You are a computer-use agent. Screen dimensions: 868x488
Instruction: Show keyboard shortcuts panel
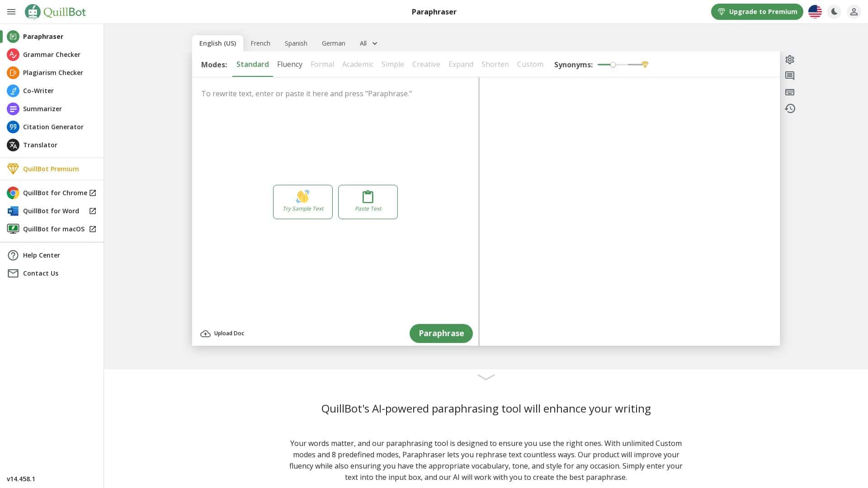pos(790,92)
